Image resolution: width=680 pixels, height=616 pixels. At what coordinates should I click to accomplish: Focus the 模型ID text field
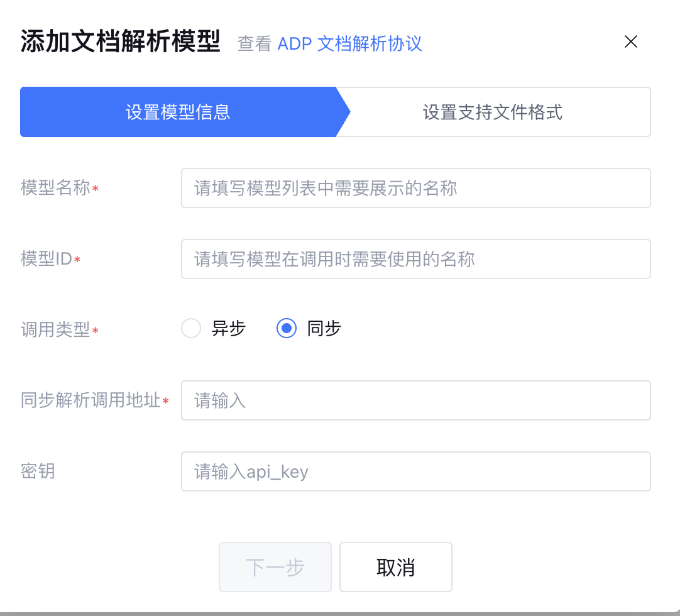coord(415,259)
